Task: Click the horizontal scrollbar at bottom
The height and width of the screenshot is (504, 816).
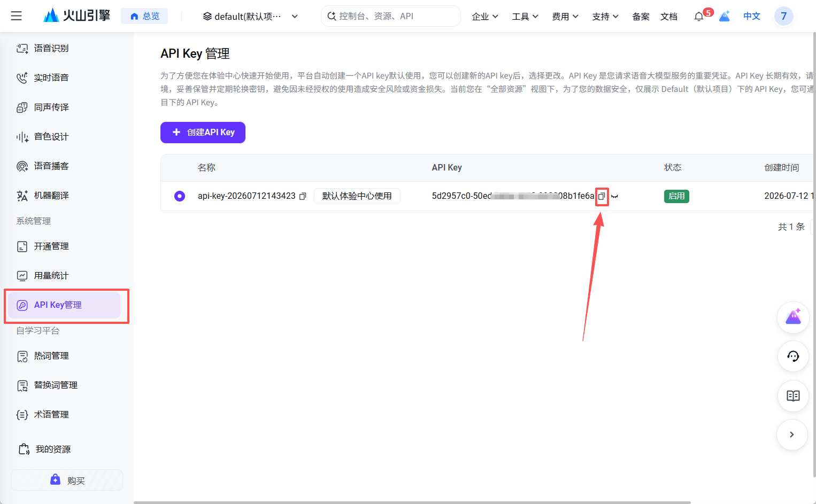Action: coord(412,502)
